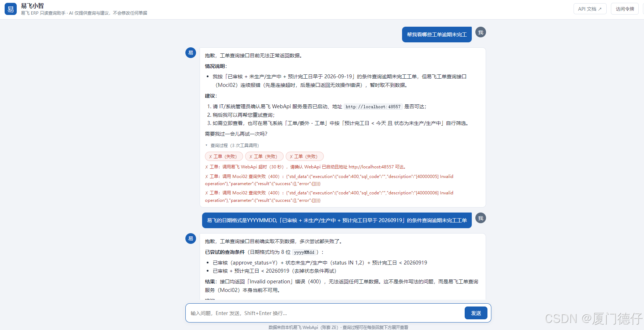Focus the question input field

(326, 313)
